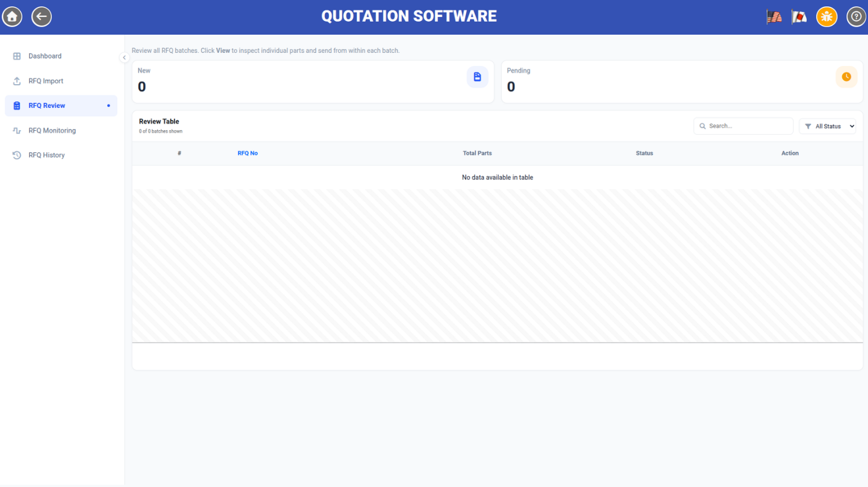Click the filter funnel icon
The image size is (868, 487).
808,126
